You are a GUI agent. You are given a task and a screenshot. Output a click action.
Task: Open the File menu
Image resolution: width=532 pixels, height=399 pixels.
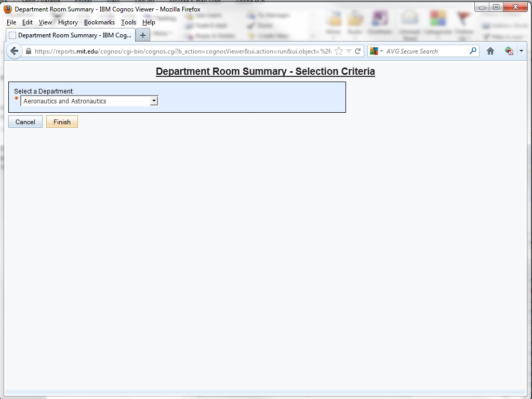point(11,22)
